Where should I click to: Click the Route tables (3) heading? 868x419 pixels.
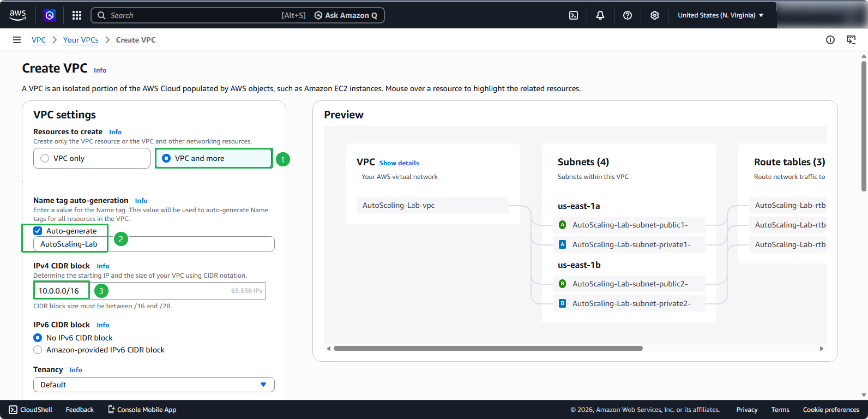[789, 162]
